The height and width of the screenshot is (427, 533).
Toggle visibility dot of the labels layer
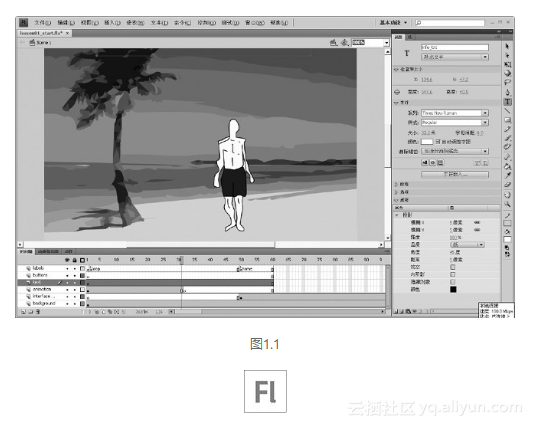(67, 268)
